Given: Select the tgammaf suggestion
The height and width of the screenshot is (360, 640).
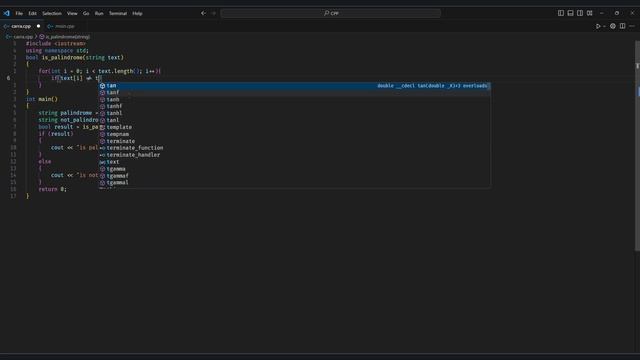Looking at the screenshot, I should [295, 176].
